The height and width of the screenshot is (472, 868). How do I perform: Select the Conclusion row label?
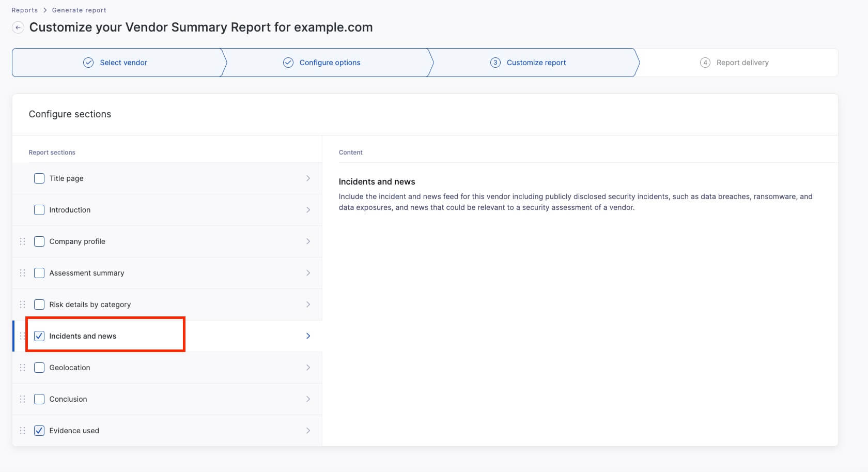pos(68,399)
